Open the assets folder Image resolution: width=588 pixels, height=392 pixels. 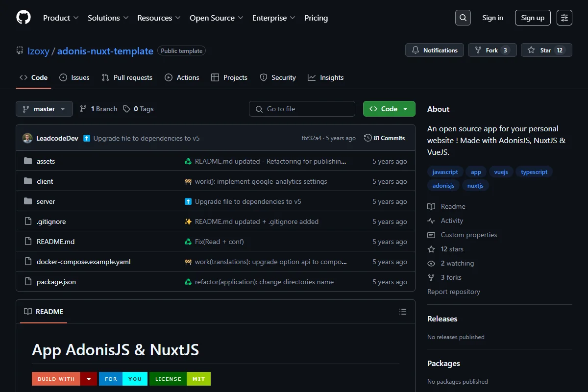point(46,161)
